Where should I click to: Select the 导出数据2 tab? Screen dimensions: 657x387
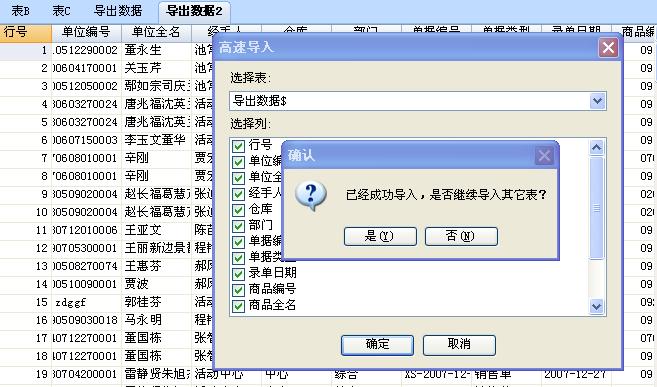[x=194, y=11]
